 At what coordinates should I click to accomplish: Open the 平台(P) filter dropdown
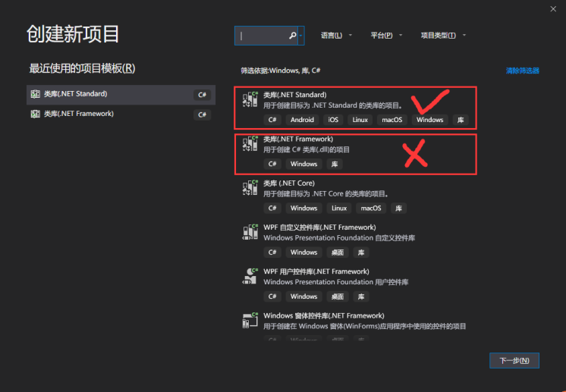tap(386, 36)
